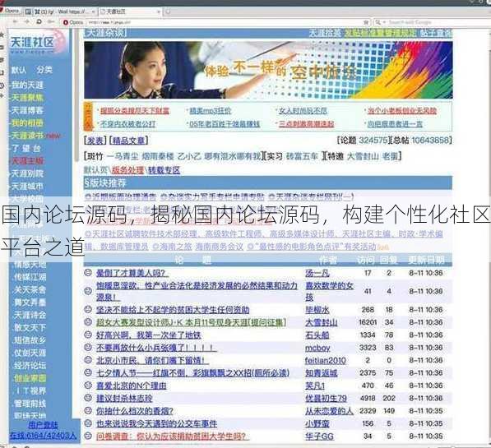Click smiley icon beside 北京小市民 thread
The image size is (491, 448).
88,360
